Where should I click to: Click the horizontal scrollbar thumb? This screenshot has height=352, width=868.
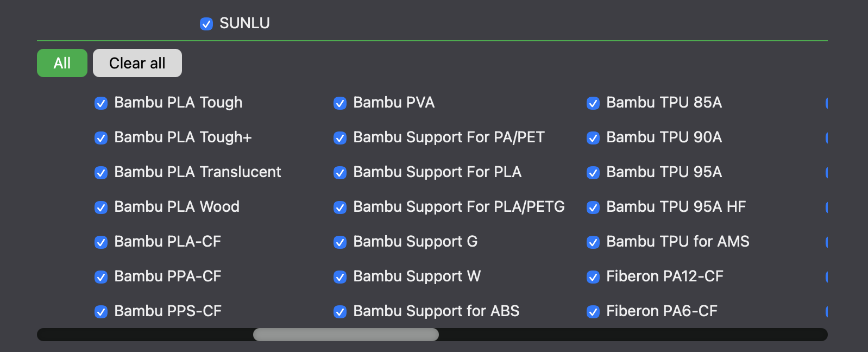pos(346,335)
